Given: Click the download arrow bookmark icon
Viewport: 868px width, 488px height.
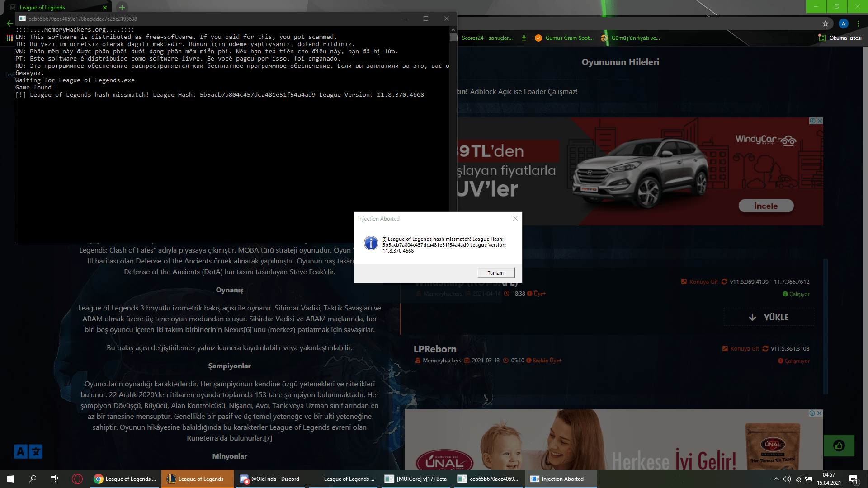Looking at the screenshot, I should [524, 38].
